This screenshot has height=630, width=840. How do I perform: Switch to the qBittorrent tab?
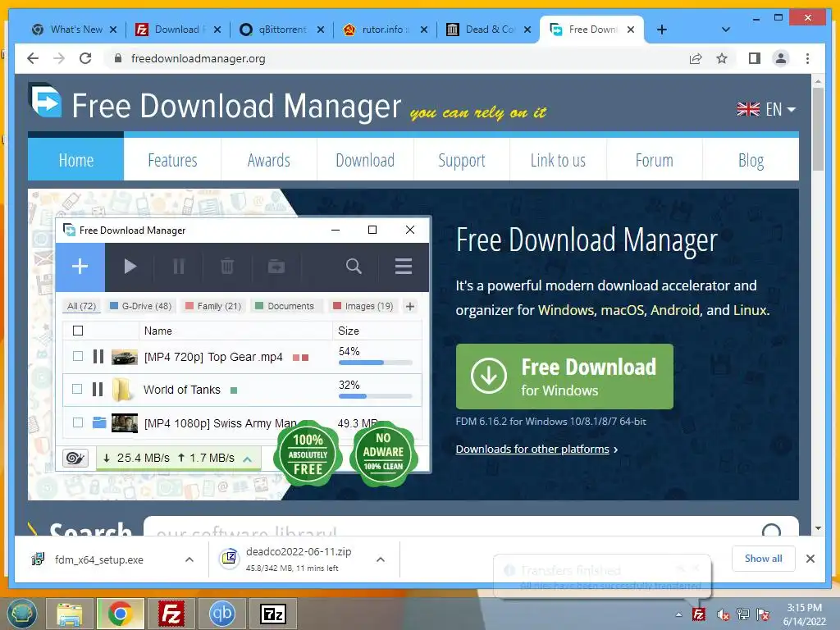[282, 30]
